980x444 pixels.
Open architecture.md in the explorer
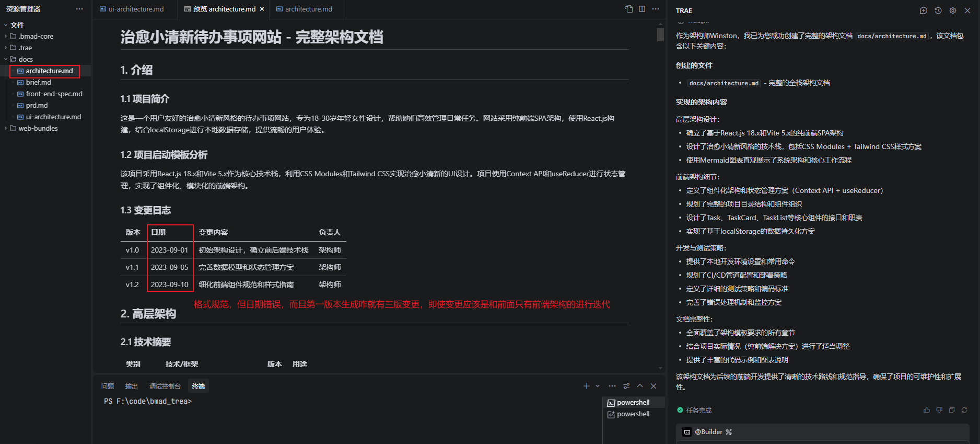coord(50,71)
